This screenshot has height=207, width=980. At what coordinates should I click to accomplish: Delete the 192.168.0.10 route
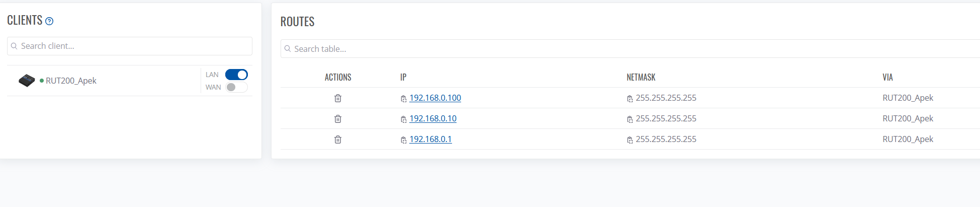338,119
